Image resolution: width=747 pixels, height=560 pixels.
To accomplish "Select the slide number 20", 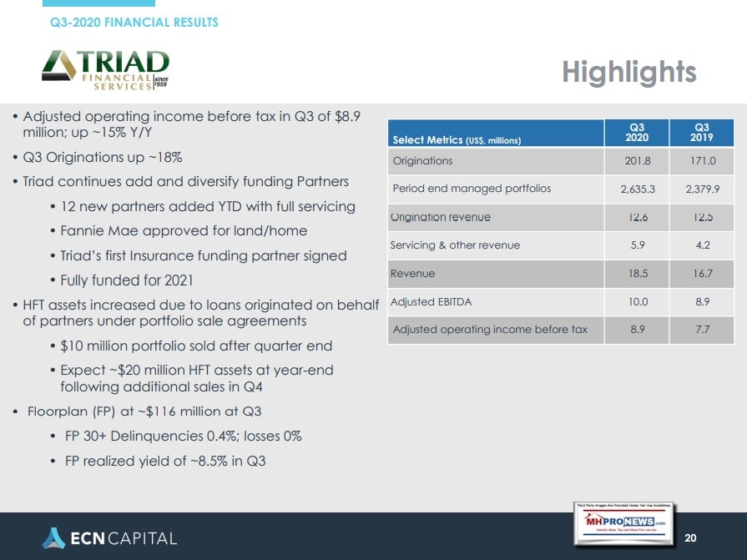I will (689, 537).
